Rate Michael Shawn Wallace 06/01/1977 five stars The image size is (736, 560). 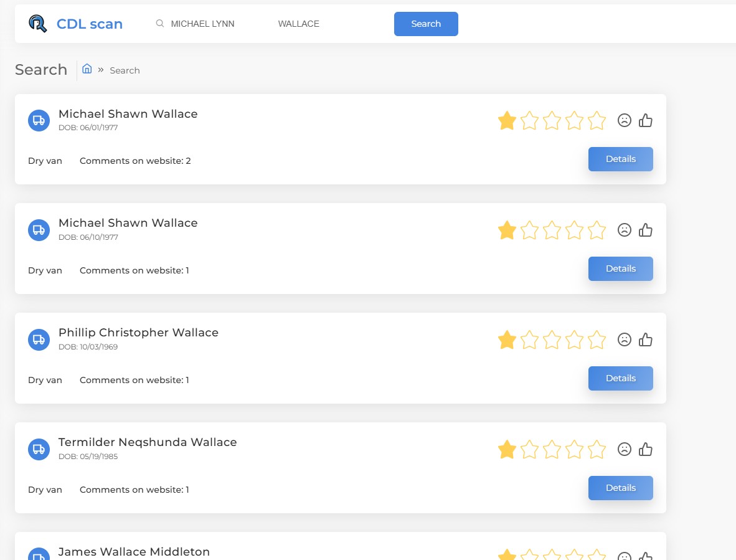tap(597, 120)
